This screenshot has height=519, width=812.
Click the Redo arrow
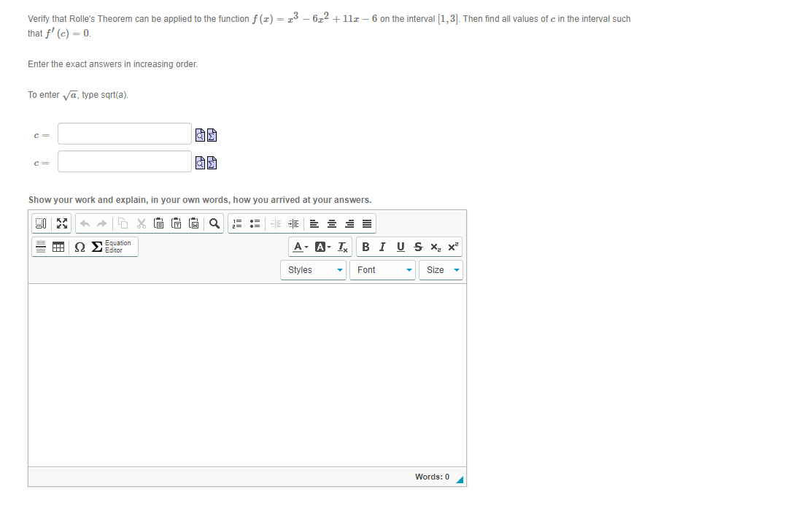101,223
